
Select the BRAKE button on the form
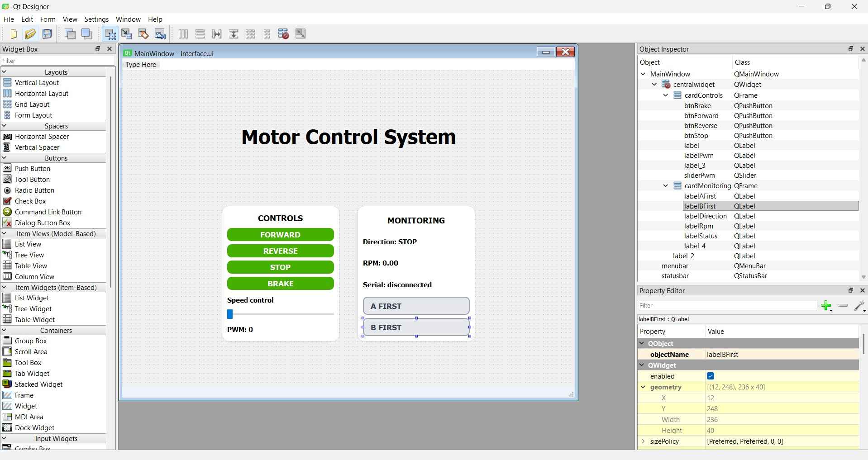pos(281,284)
